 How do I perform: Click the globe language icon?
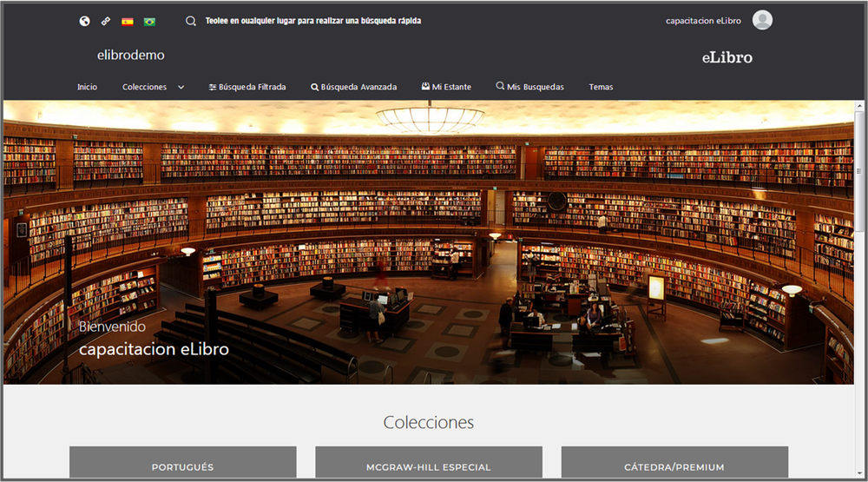84,21
